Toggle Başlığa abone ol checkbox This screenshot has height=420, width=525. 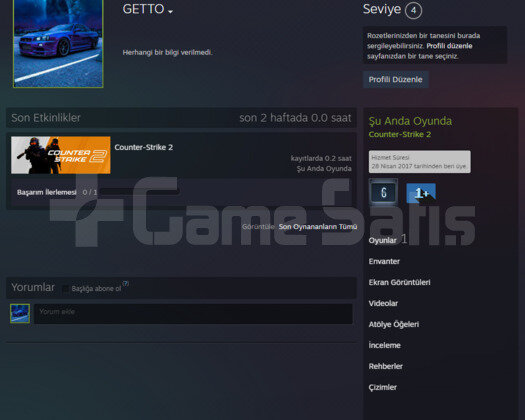pos(65,289)
